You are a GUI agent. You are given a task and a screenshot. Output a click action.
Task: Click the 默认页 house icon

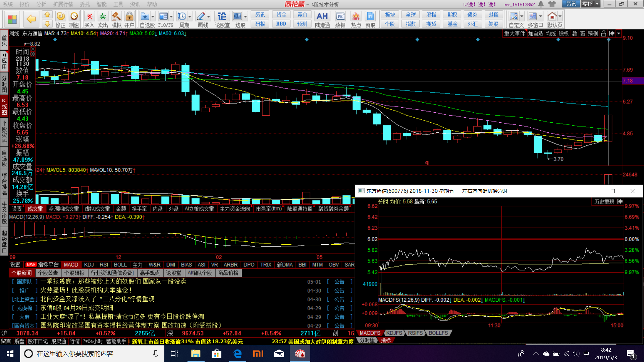click(x=552, y=16)
